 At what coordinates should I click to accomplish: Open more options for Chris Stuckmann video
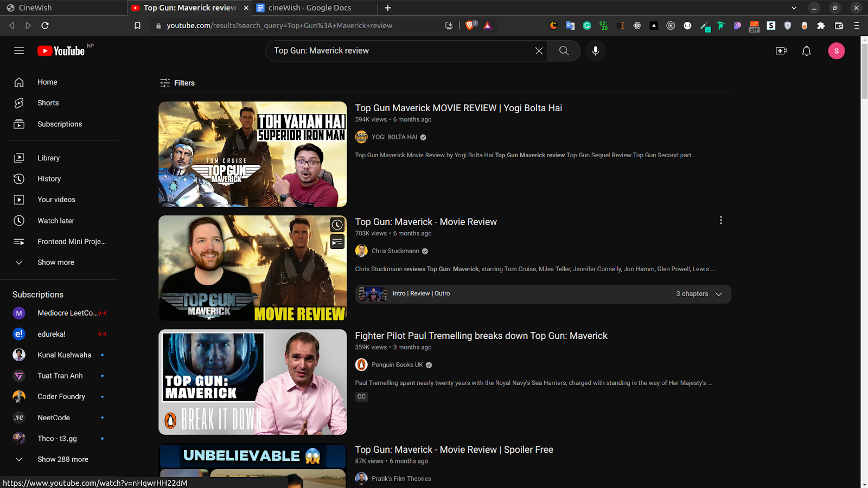[721, 220]
